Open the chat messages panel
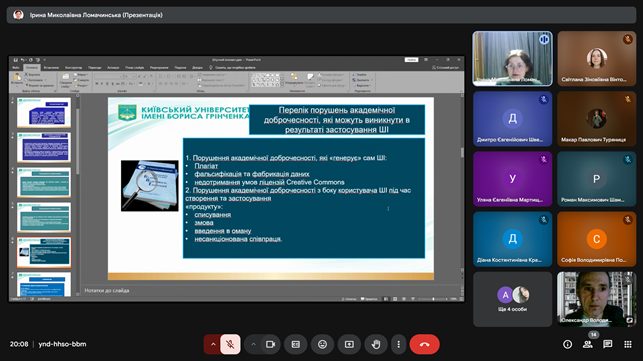The width and height of the screenshot is (643, 361). [608, 344]
